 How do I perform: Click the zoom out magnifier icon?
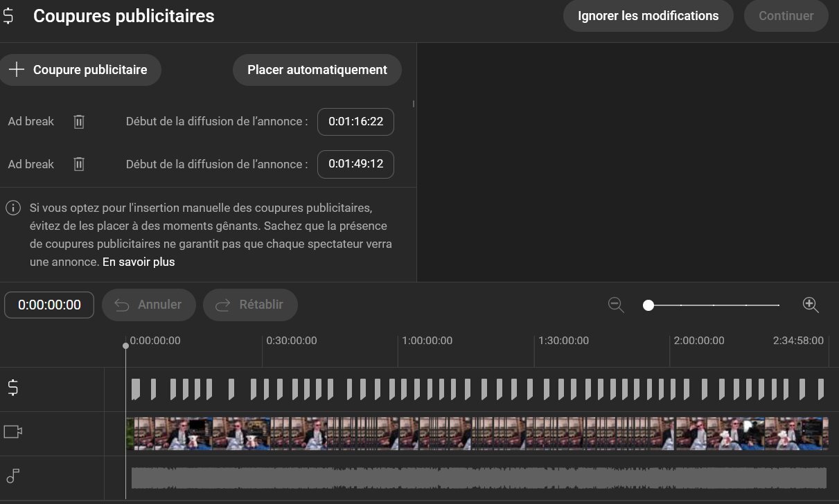tap(616, 305)
